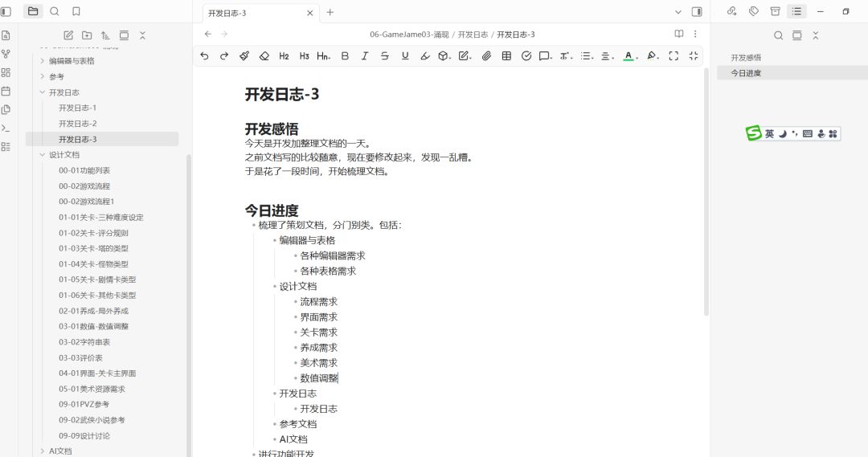Image resolution: width=868 pixels, height=457 pixels.
Task: Apply H3 heading
Action: pyautogui.click(x=304, y=56)
